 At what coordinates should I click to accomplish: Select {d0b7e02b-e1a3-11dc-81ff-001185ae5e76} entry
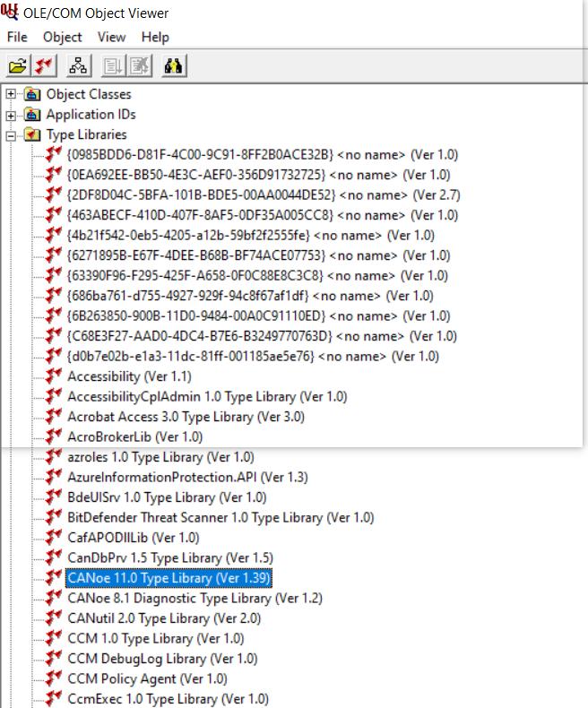tap(253, 357)
